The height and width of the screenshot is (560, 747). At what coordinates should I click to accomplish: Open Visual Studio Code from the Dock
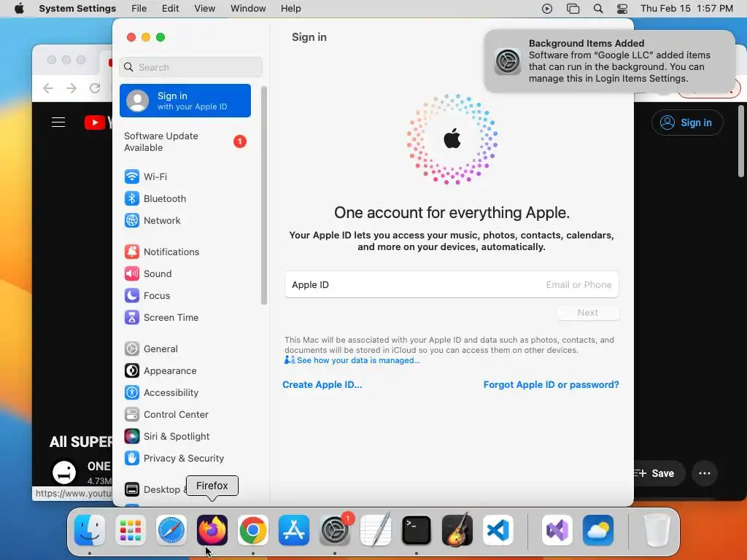(498, 530)
